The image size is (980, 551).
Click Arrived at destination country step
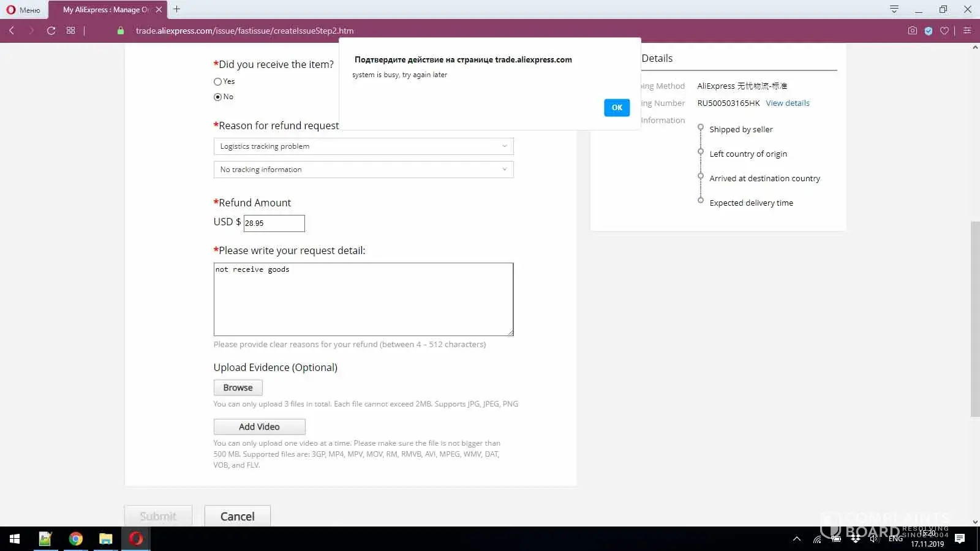pyautogui.click(x=764, y=179)
